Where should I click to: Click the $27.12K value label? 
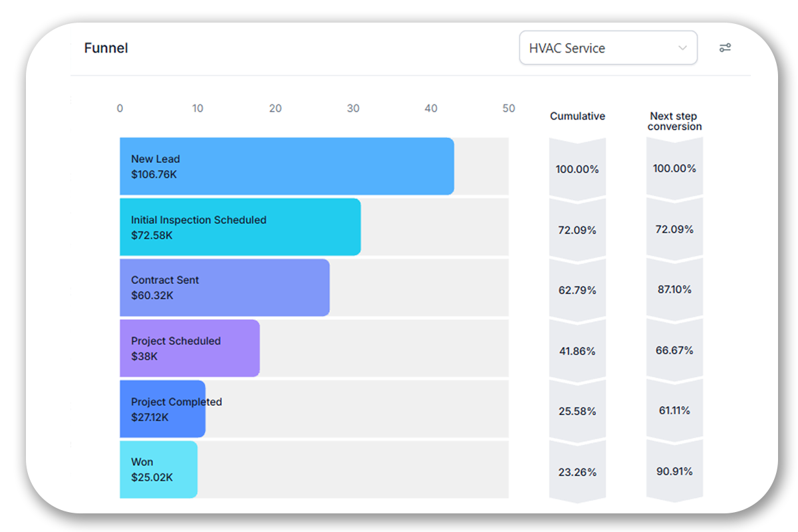coord(150,417)
